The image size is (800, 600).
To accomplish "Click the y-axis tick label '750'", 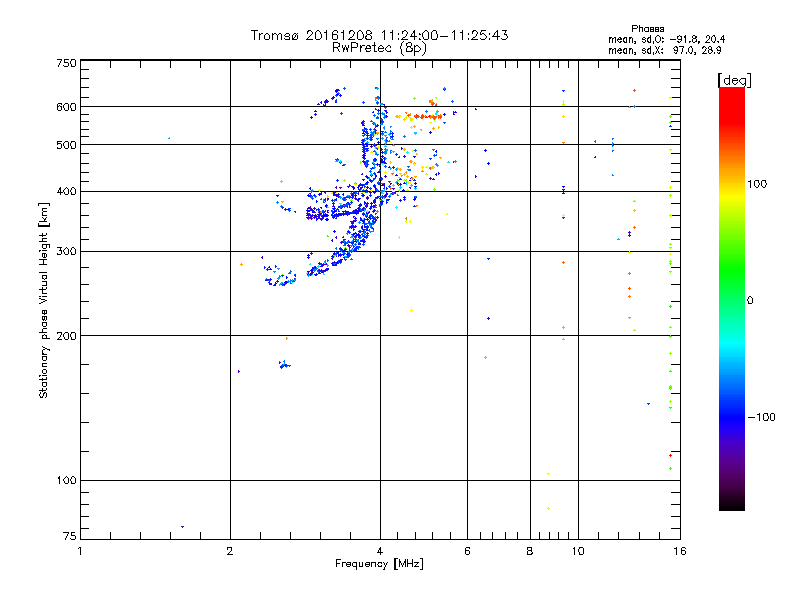I will click(x=66, y=63).
